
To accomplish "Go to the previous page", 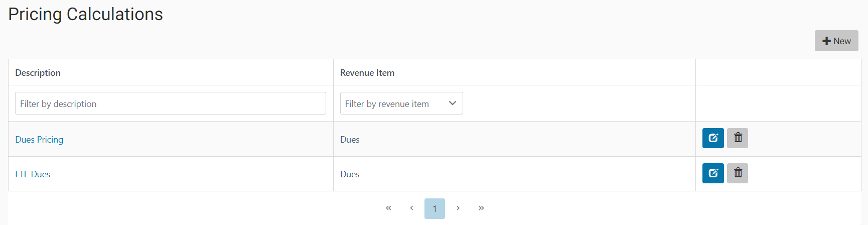I will [x=411, y=208].
